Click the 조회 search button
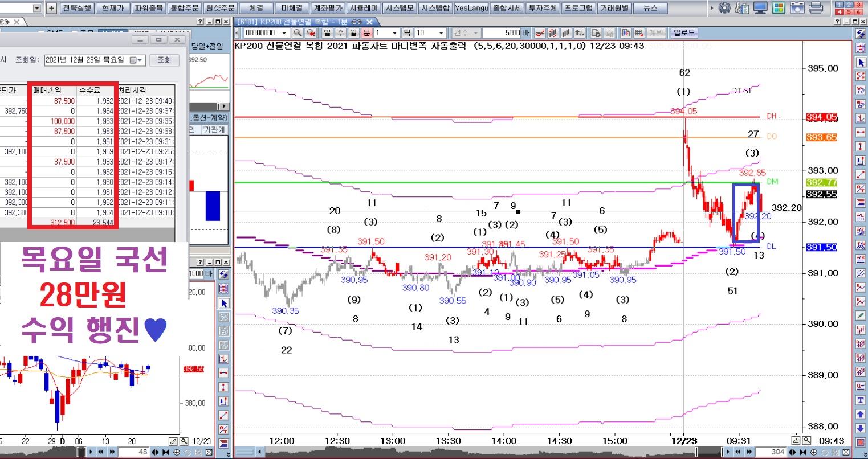 click(x=164, y=60)
